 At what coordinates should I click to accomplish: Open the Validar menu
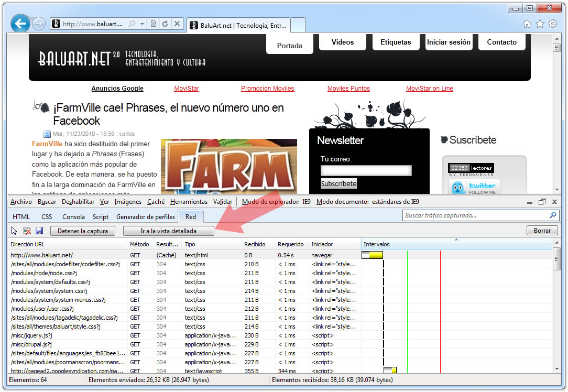tap(222, 202)
